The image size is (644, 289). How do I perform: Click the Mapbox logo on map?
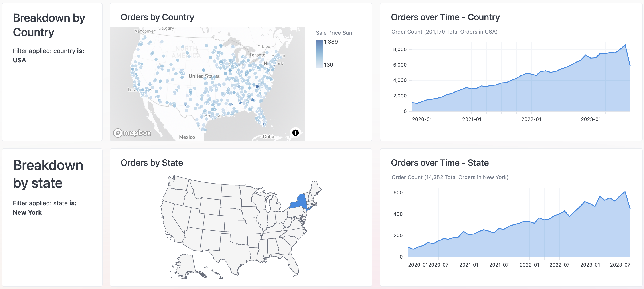pos(132,133)
